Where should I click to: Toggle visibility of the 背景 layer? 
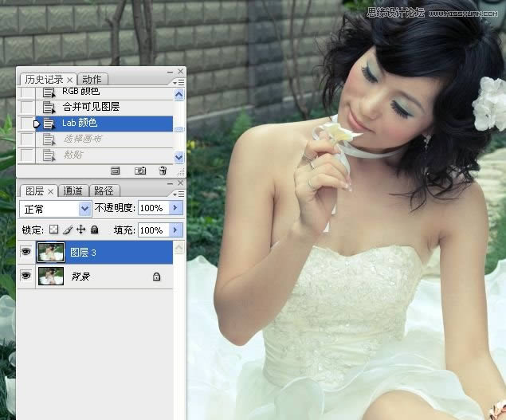(x=25, y=276)
